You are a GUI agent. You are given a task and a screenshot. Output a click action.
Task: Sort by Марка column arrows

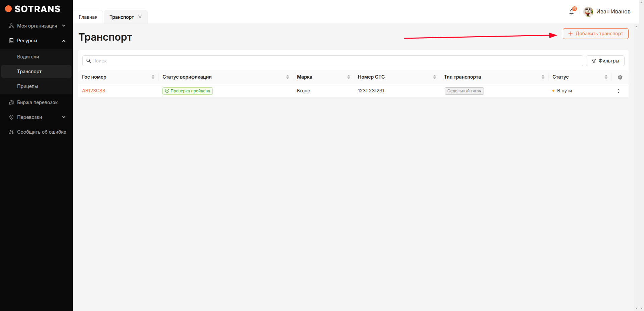(349, 77)
